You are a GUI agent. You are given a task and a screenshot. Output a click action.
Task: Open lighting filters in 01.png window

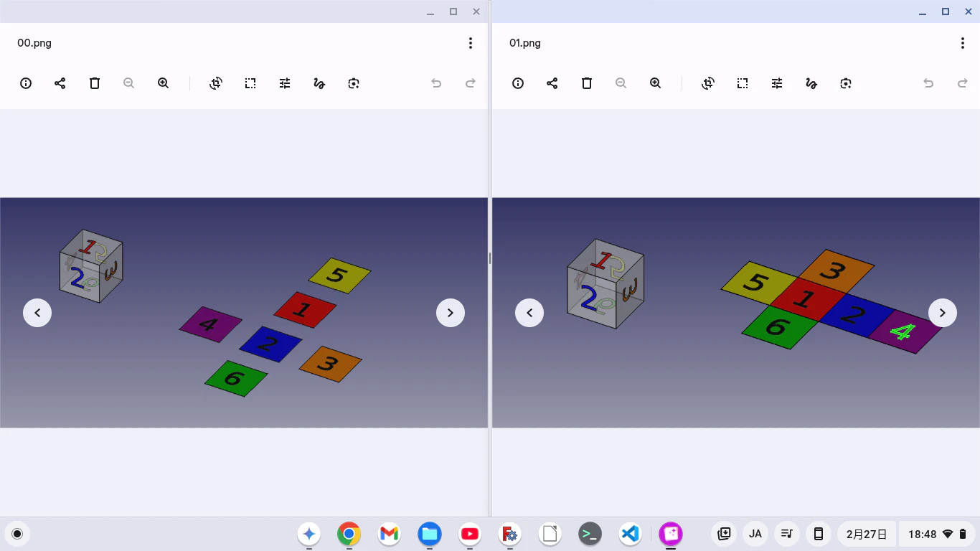point(777,83)
